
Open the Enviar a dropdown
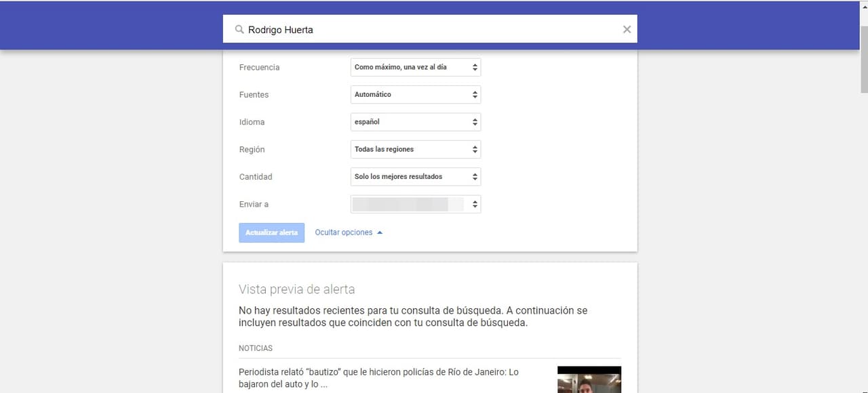[x=415, y=204]
